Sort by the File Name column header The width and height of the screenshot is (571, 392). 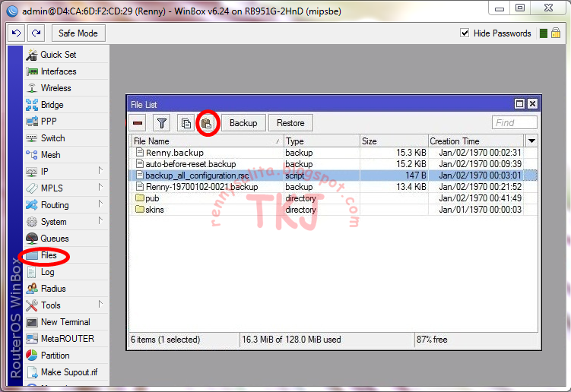pyautogui.click(x=207, y=141)
